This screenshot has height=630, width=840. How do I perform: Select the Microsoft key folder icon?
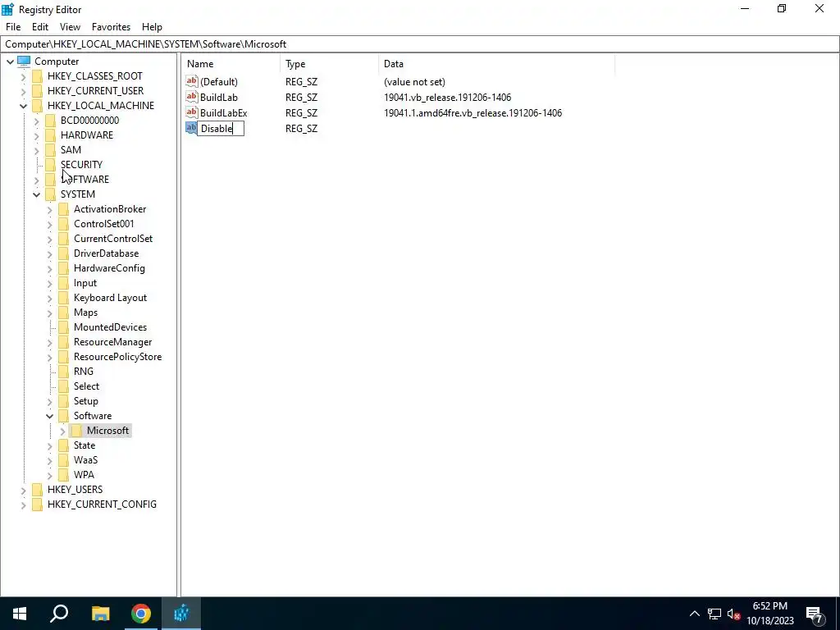coord(76,430)
